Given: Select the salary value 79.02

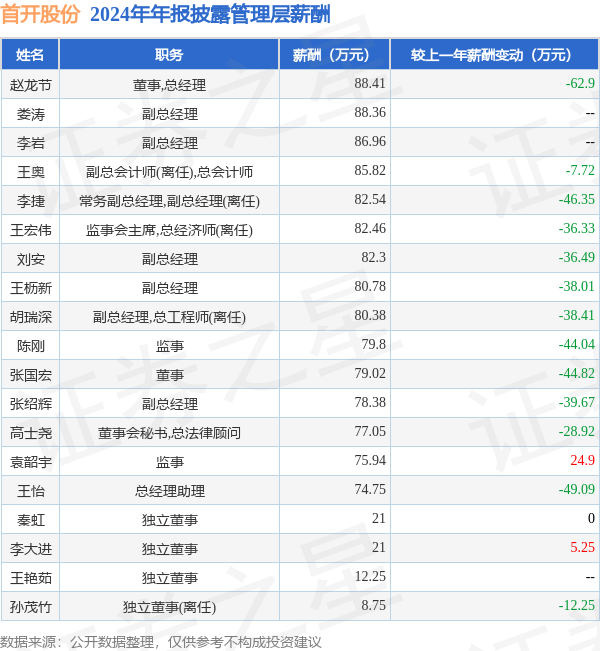Looking at the screenshot, I should coord(370,373).
